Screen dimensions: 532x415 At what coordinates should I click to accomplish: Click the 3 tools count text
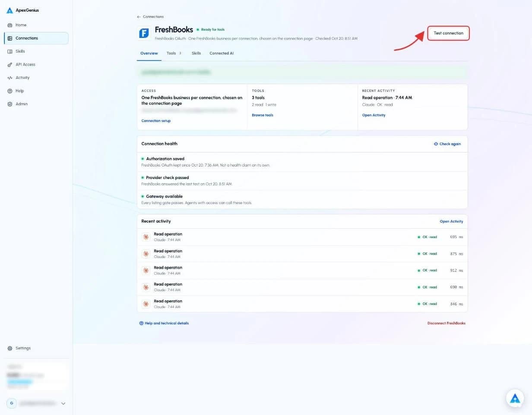click(258, 97)
